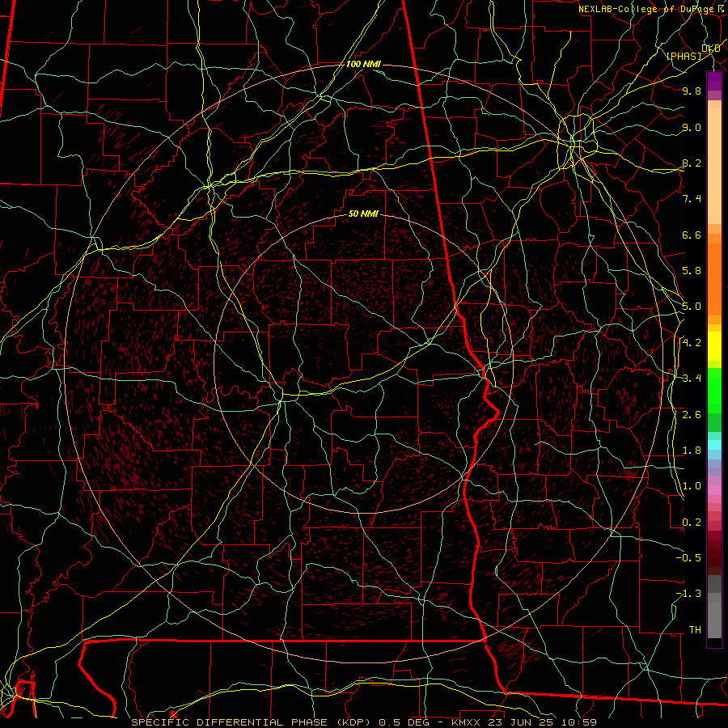Click the [PHAS] unit label
The image size is (728, 728).
point(684,56)
